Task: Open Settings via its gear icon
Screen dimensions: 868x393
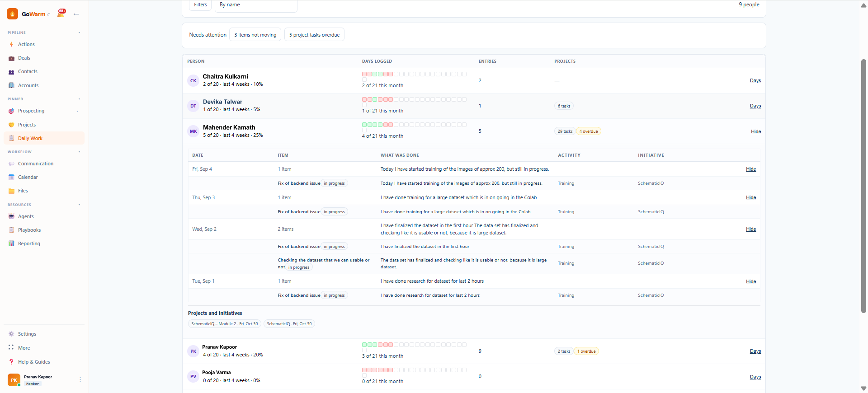Action: point(11,334)
